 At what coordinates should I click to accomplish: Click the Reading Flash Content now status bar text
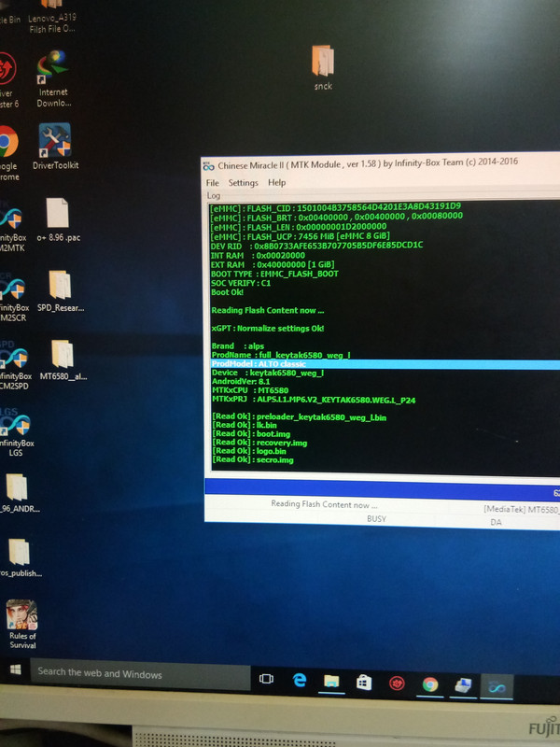click(x=324, y=504)
